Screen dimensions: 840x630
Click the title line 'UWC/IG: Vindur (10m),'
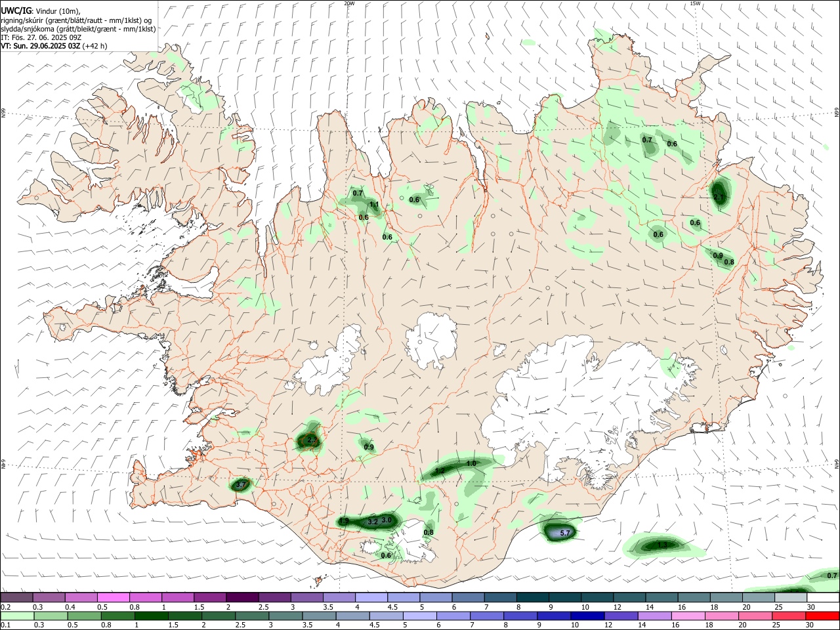pos(41,11)
